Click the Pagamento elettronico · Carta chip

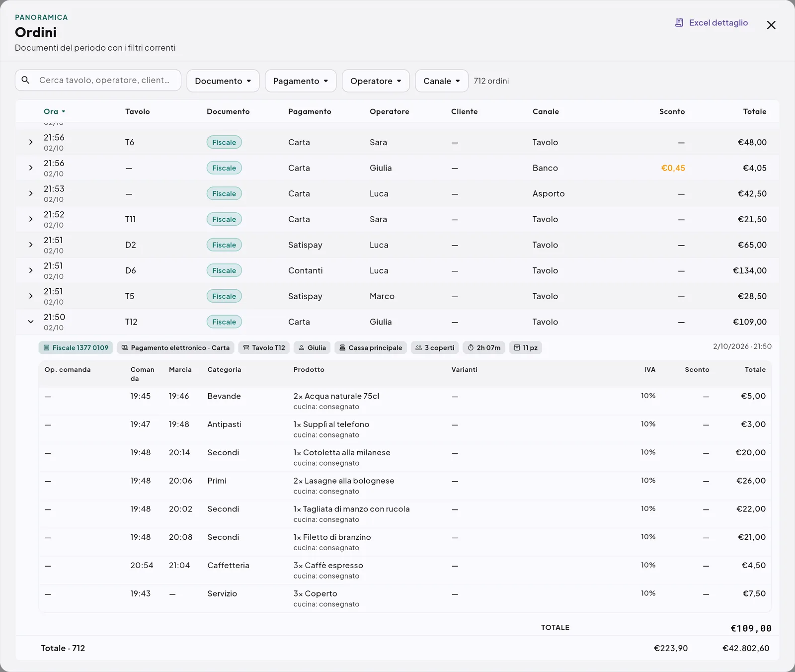pyautogui.click(x=176, y=347)
